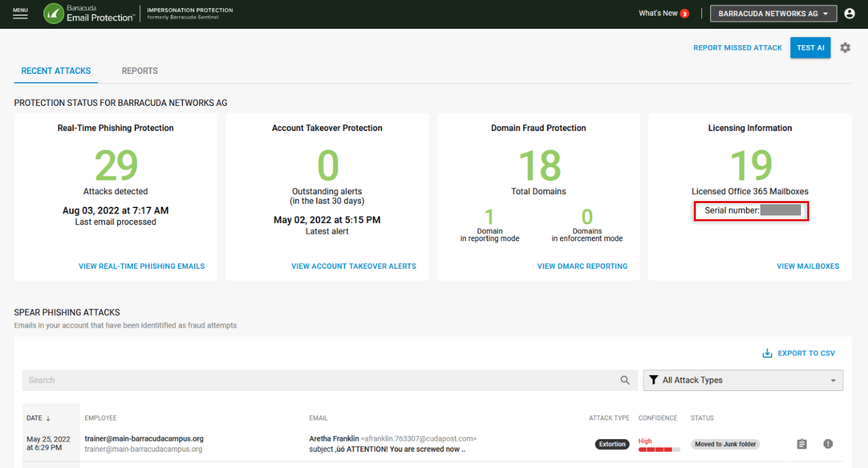Click the High confidence level bar
Viewport: 868px width, 468px height.
pos(659,449)
